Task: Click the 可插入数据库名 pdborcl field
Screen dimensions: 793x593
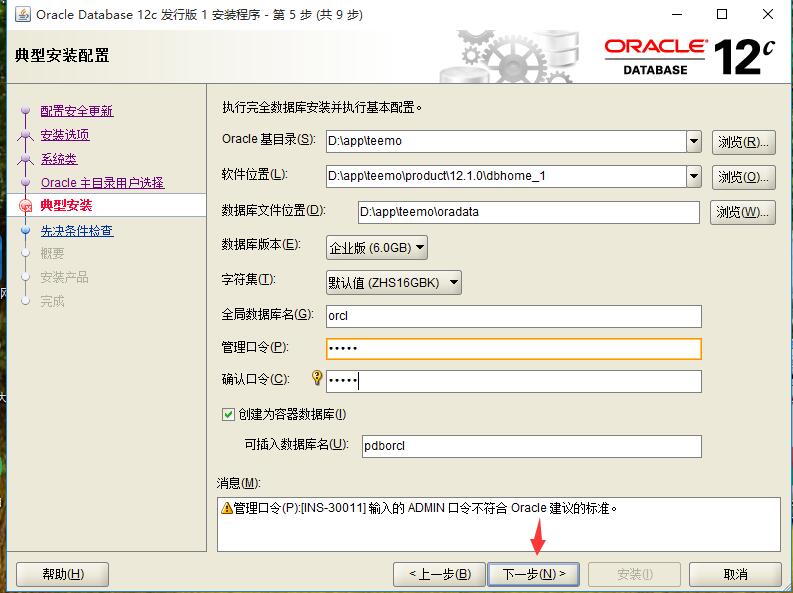Action: click(532, 446)
